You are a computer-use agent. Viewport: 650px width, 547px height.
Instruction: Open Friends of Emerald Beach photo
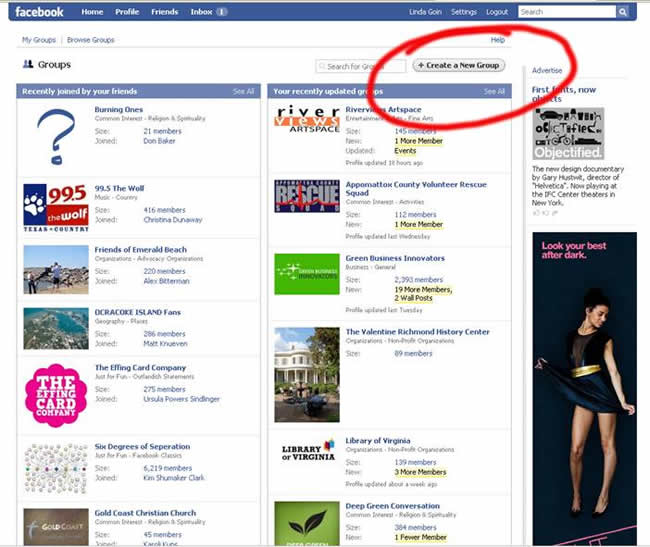click(56, 270)
